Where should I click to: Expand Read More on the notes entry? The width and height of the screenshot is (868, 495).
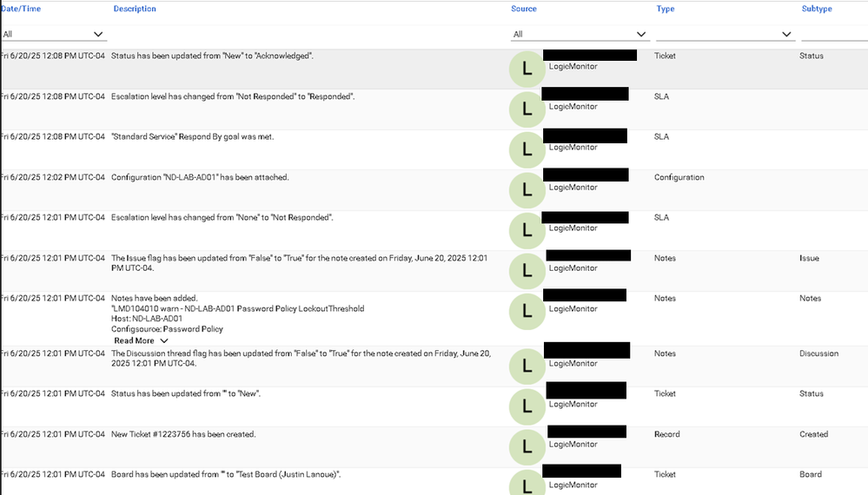click(141, 340)
